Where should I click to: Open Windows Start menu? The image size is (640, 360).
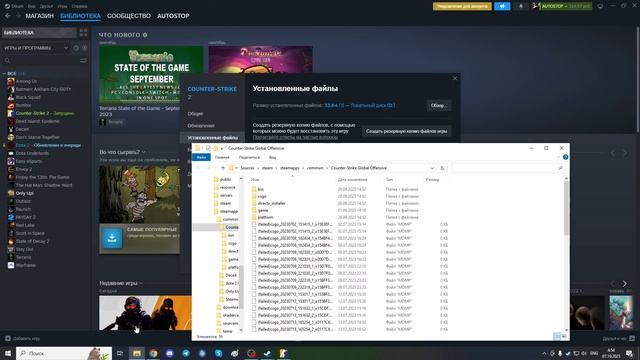[8, 353]
